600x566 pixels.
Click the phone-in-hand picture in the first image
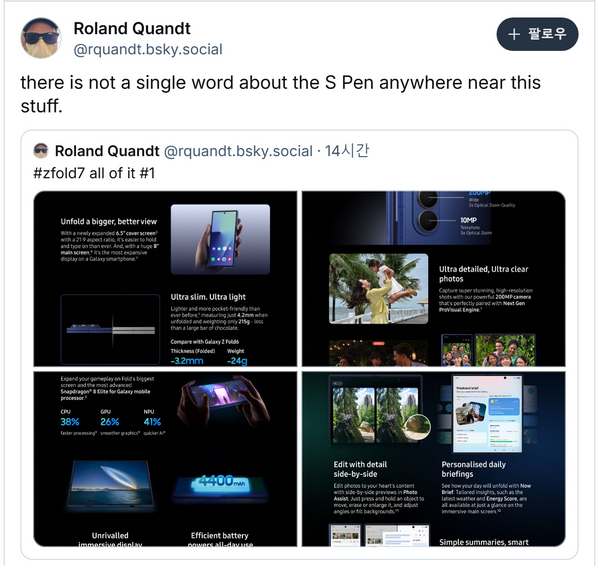click(x=220, y=239)
